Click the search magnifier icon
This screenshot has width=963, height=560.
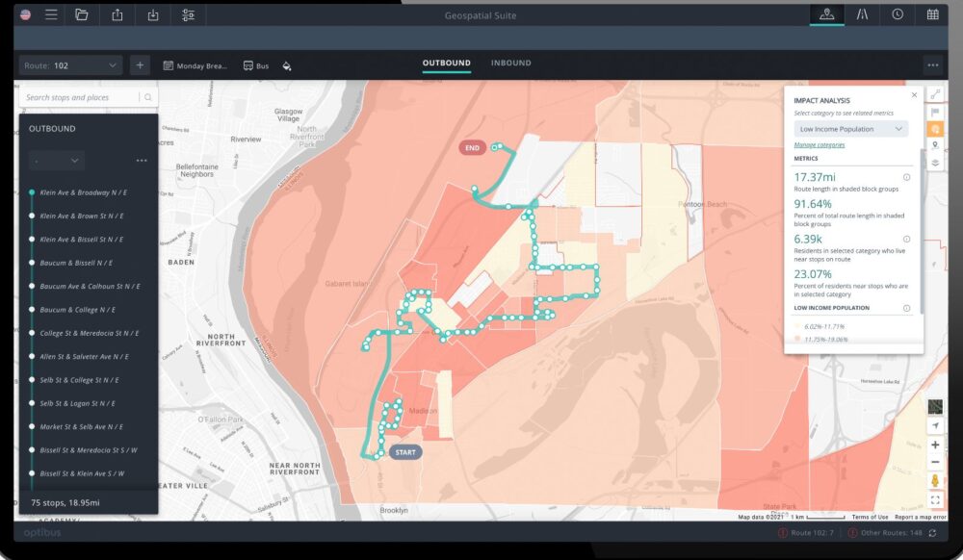(148, 97)
